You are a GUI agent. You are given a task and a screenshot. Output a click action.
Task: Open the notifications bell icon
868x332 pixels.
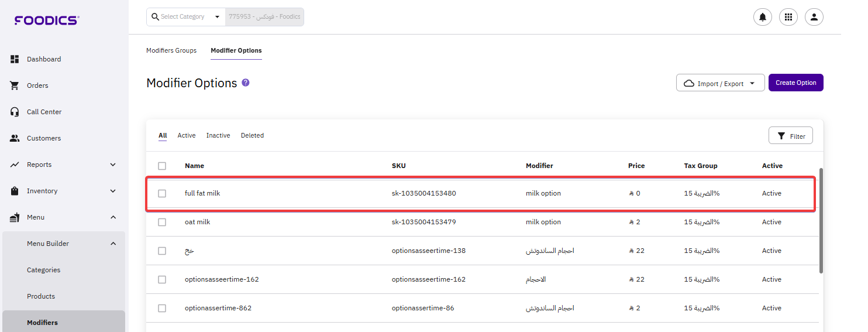tap(762, 17)
